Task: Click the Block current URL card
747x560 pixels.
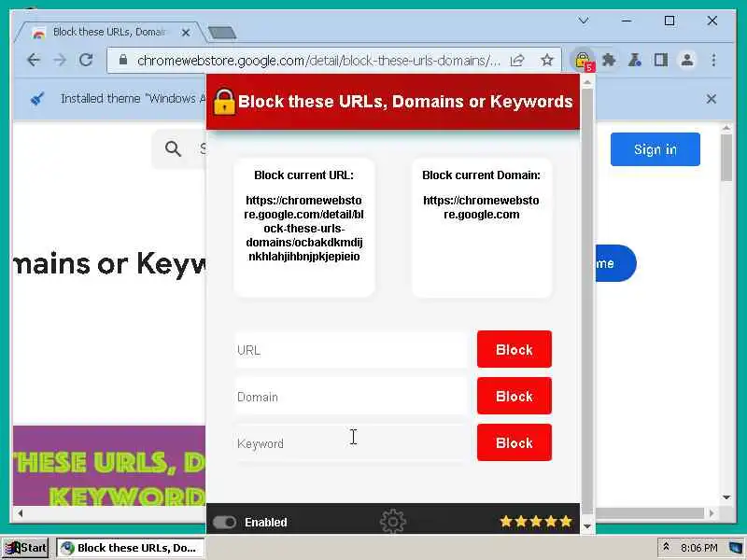Action: click(x=304, y=228)
